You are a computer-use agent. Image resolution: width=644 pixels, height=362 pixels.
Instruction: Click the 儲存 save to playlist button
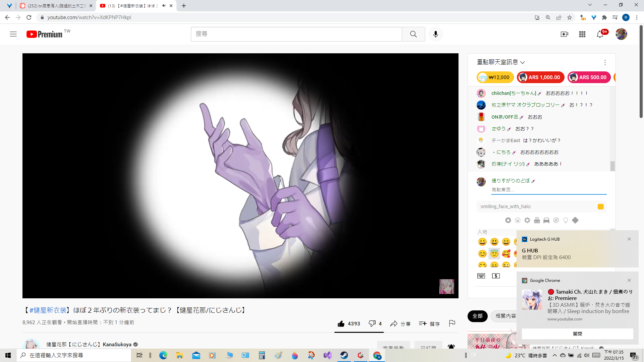click(429, 324)
